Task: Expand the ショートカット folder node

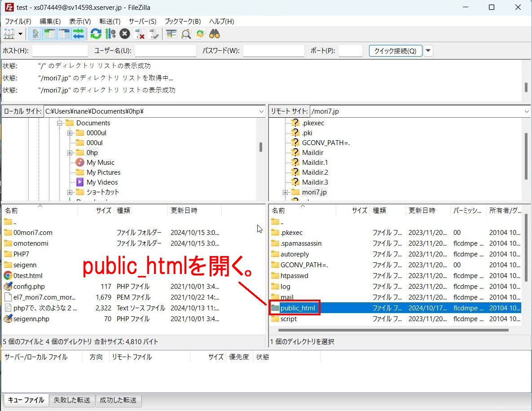Action: [70, 192]
